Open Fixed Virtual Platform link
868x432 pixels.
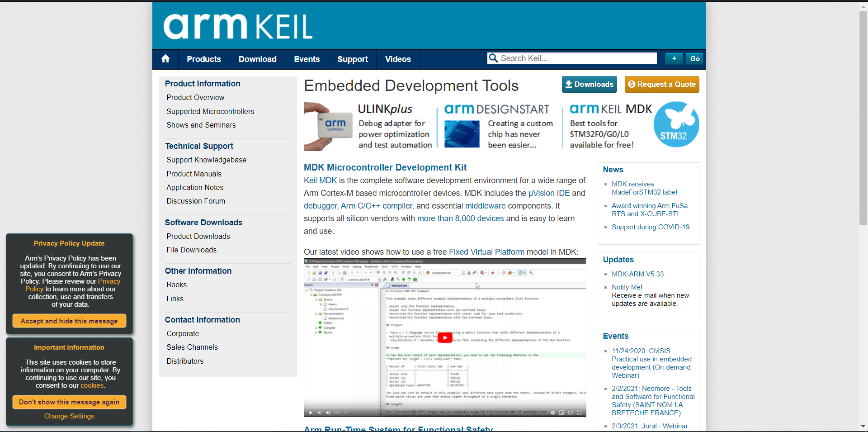[486, 252]
